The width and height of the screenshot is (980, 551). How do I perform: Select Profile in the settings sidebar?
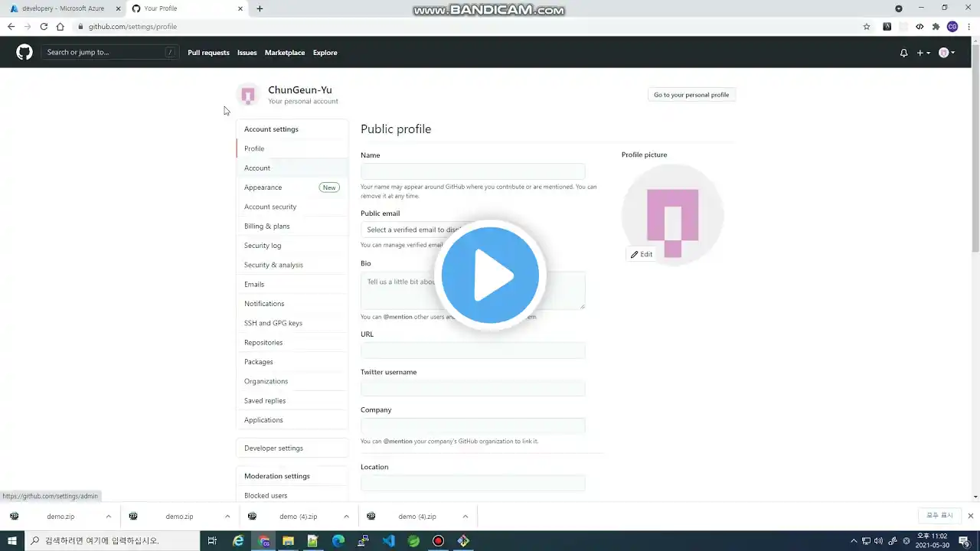pyautogui.click(x=292, y=148)
